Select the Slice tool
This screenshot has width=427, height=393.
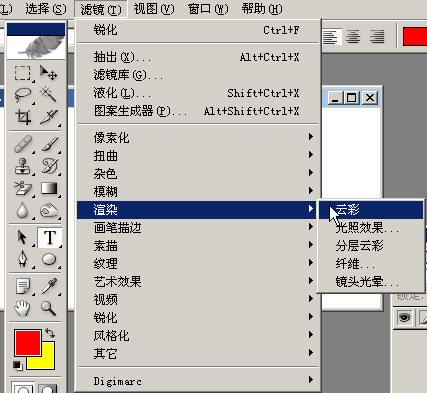point(49,117)
